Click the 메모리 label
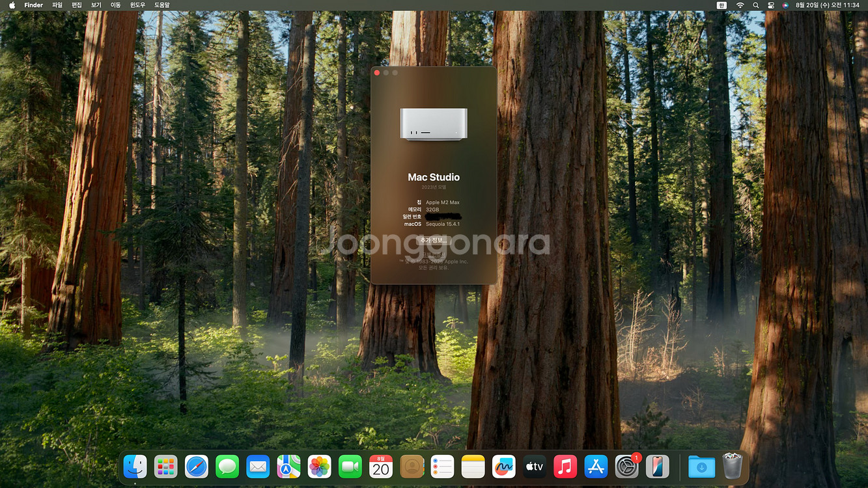This screenshot has height=488, width=868. 415,210
